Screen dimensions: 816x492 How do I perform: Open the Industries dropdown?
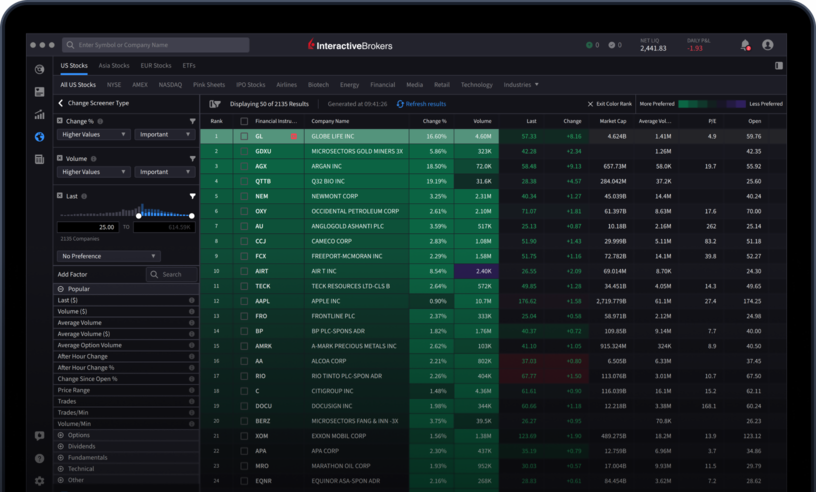point(521,85)
